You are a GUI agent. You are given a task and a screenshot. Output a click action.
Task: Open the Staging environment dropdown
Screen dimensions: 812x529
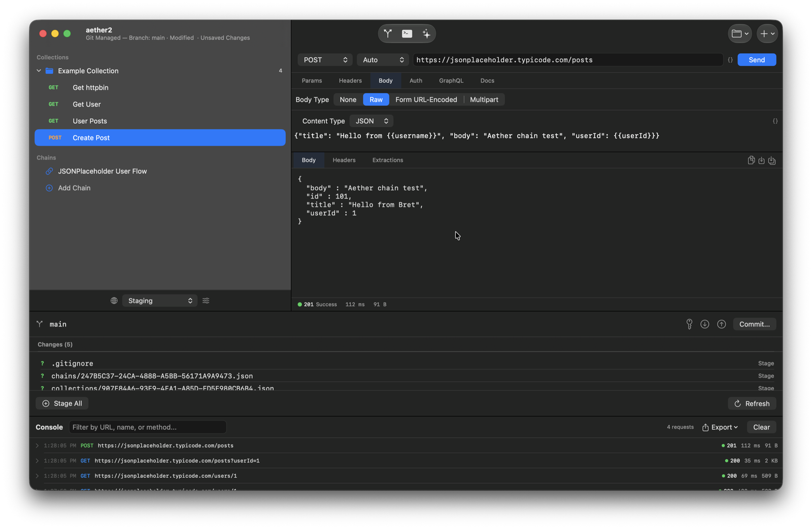point(159,301)
